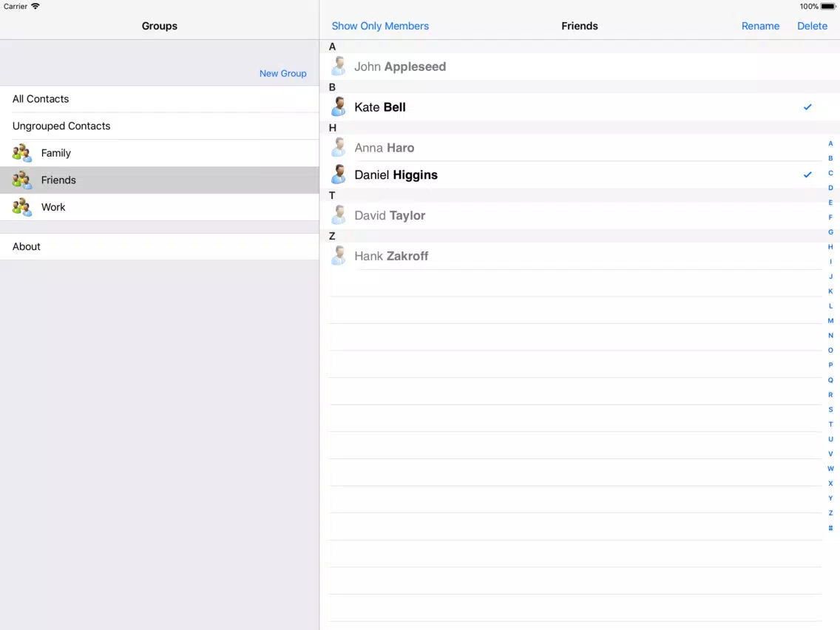The height and width of the screenshot is (630, 840).
Task: Jump to letter M in index
Action: coord(830,321)
